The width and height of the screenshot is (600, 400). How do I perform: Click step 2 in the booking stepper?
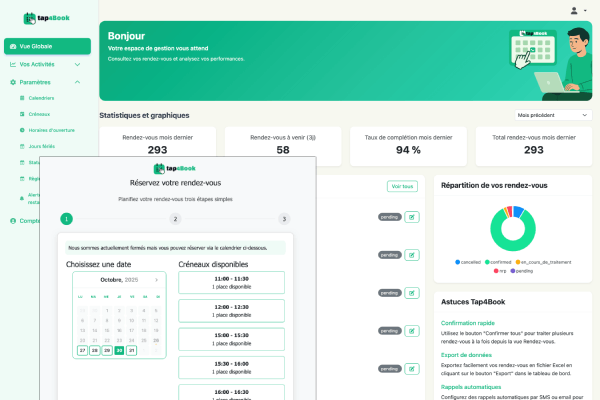pos(175,219)
